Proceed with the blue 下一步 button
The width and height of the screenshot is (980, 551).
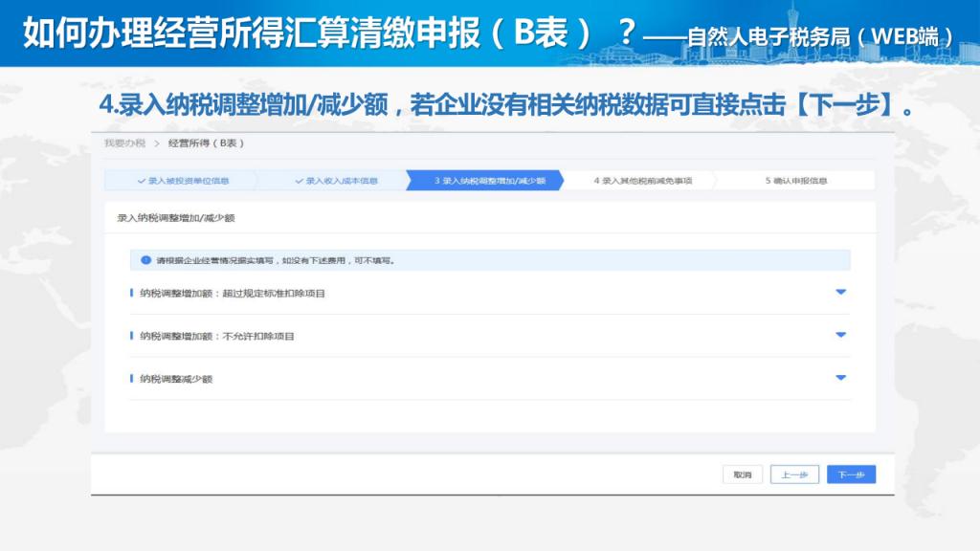(x=851, y=474)
